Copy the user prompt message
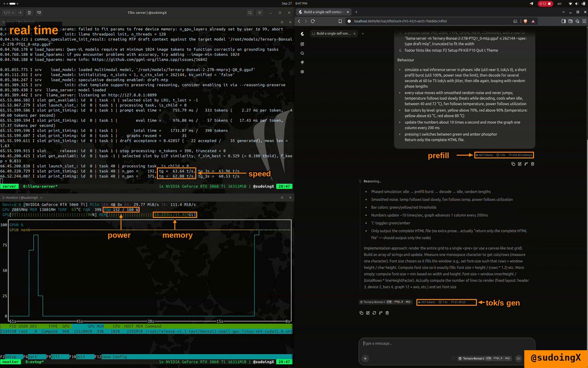This screenshot has width=588, height=368. pos(513,164)
